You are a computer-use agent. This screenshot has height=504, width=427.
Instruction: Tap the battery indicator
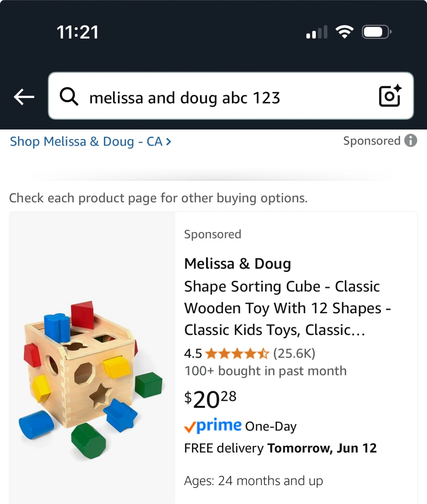(x=376, y=32)
